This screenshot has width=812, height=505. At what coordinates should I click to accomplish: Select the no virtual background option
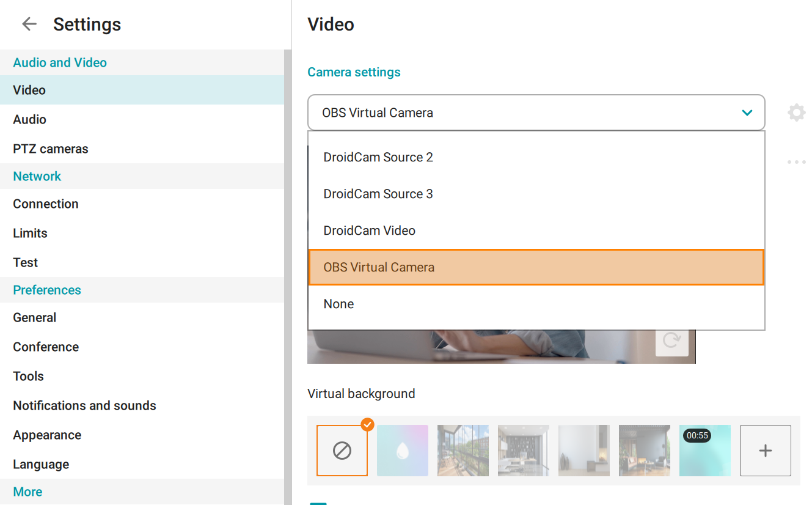coord(342,451)
